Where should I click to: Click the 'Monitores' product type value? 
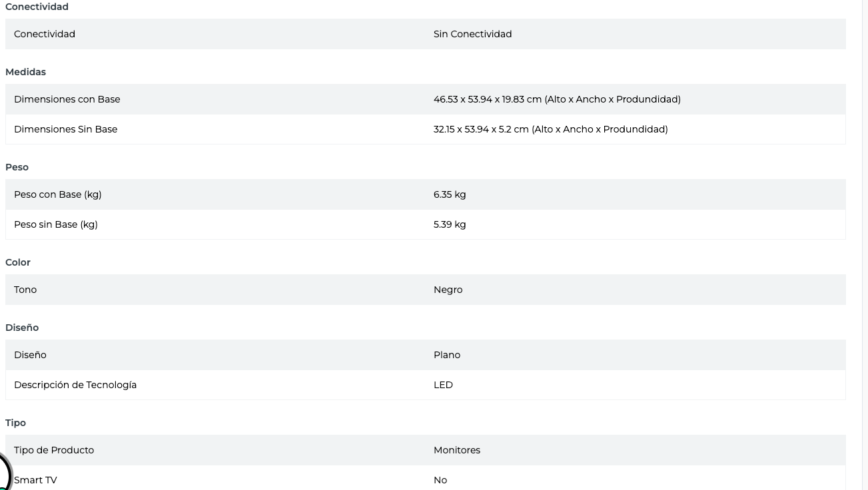(x=457, y=450)
